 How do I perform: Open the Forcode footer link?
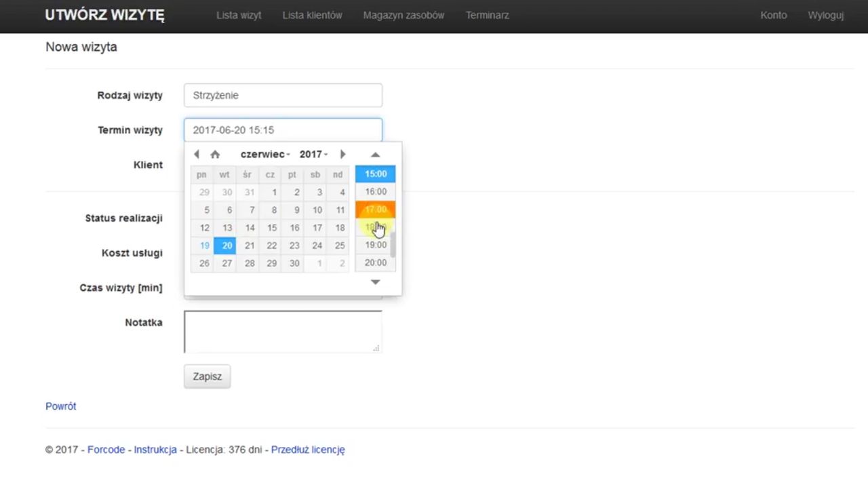coord(106,450)
